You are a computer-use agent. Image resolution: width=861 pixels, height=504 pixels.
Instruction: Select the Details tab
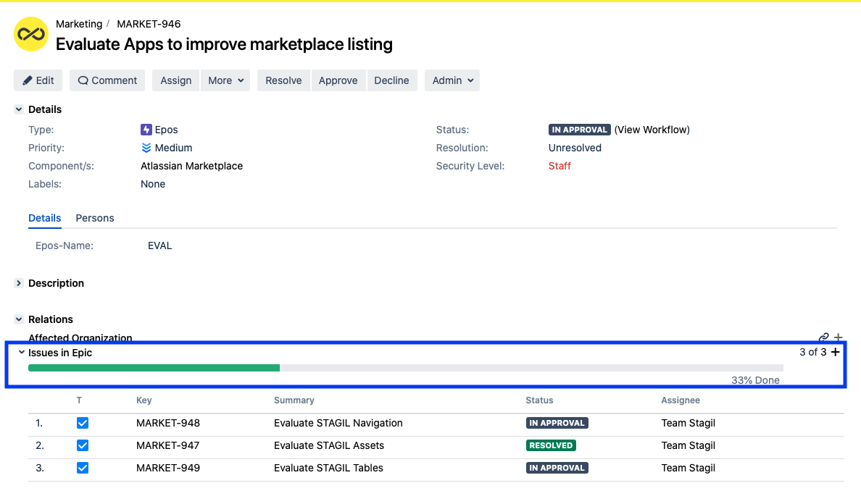[44, 218]
